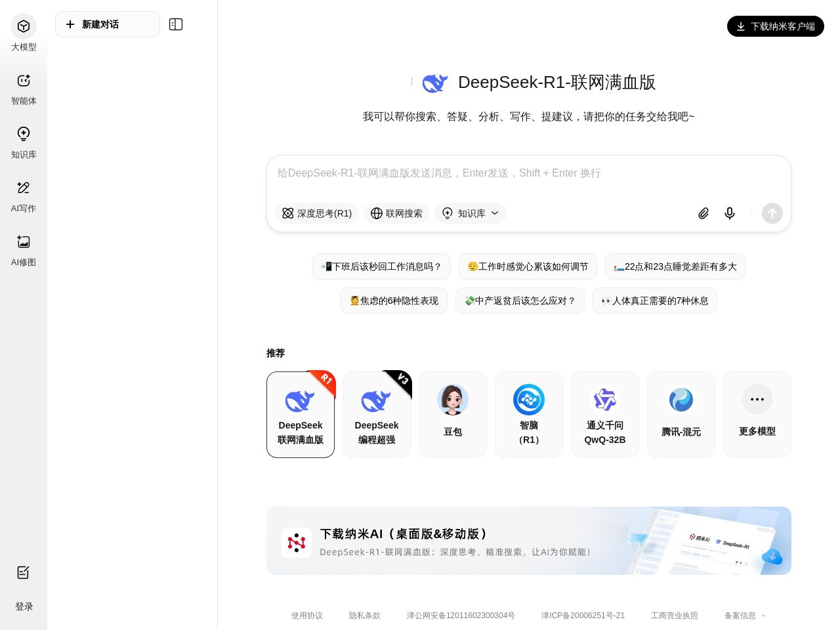840x630 pixels.
Task: Switch to 大模型 in the sidebar
Action: [24, 34]
